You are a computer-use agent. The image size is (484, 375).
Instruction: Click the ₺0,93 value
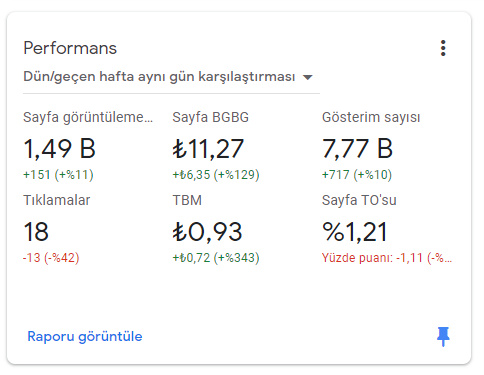pos(207,232)
